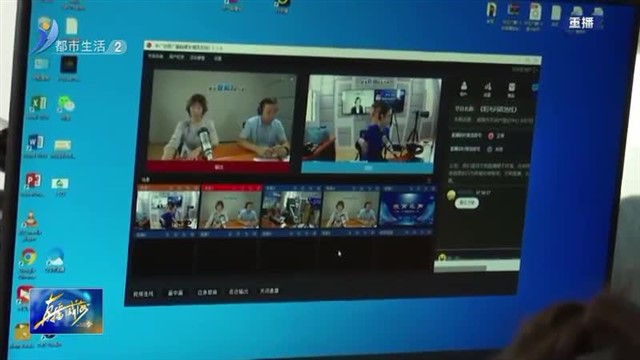
Task: Open the blue cloud desktop icon beside Chrome
Action: pyautogui.click(x=55, y=257)
